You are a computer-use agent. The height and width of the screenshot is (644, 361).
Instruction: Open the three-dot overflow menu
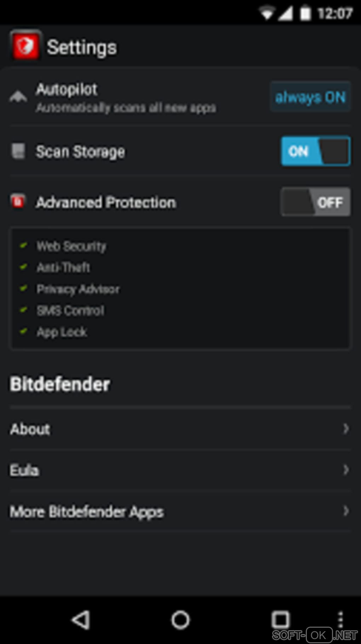click(x=340, y=620)
